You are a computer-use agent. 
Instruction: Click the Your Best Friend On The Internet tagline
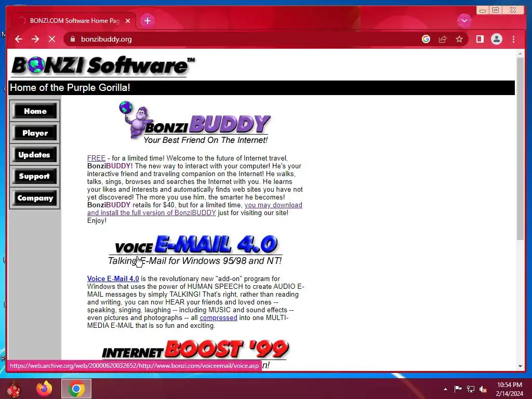pyautogui.click(x=205, y=140)
